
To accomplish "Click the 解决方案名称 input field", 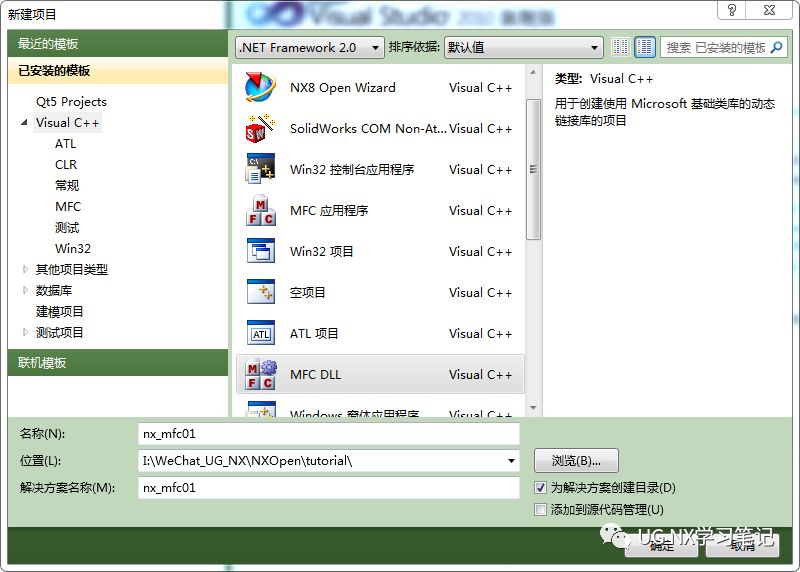I will (x=329, y=488).
